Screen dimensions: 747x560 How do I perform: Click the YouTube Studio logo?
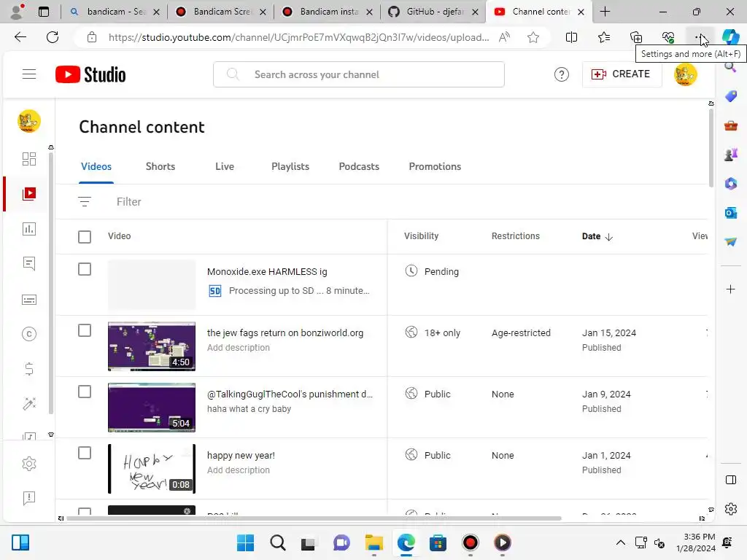(90, 74)
